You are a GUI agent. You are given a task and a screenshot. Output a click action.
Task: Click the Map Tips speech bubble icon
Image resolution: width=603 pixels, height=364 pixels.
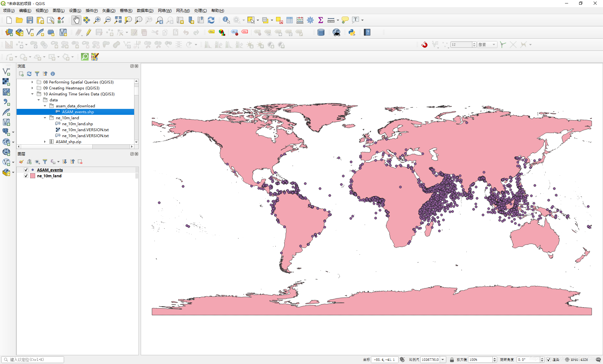[345, 20]
